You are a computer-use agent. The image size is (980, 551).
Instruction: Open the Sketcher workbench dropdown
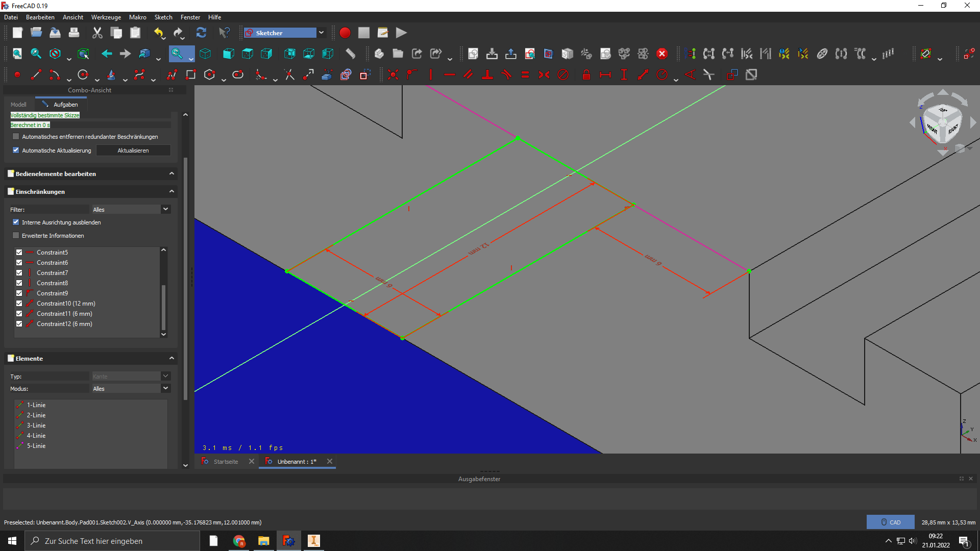(x=321, y=33)
